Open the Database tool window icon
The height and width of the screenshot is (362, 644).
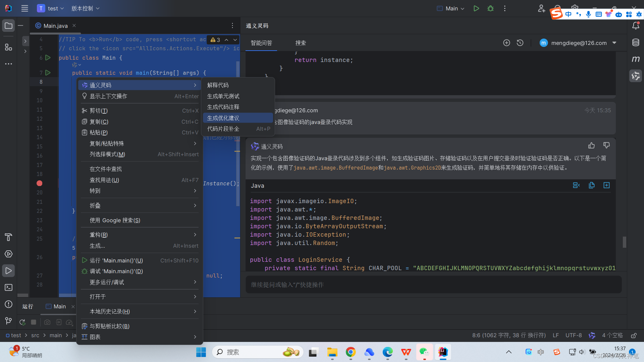point(636,43)
